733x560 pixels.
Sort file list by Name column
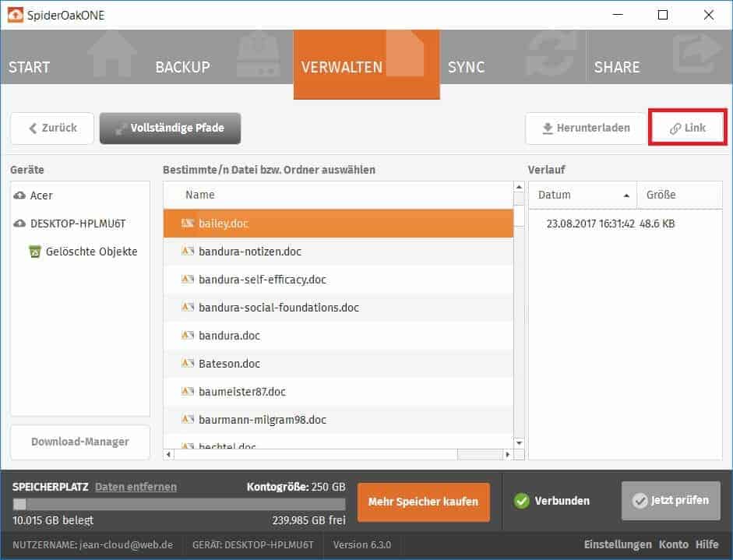[338, 195]
